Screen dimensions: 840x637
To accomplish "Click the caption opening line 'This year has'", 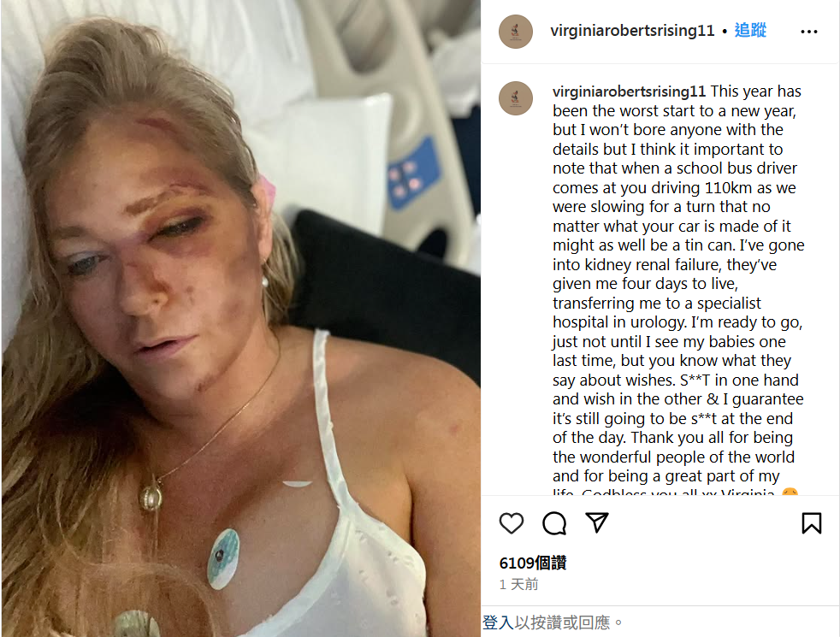I will [756, 91].
